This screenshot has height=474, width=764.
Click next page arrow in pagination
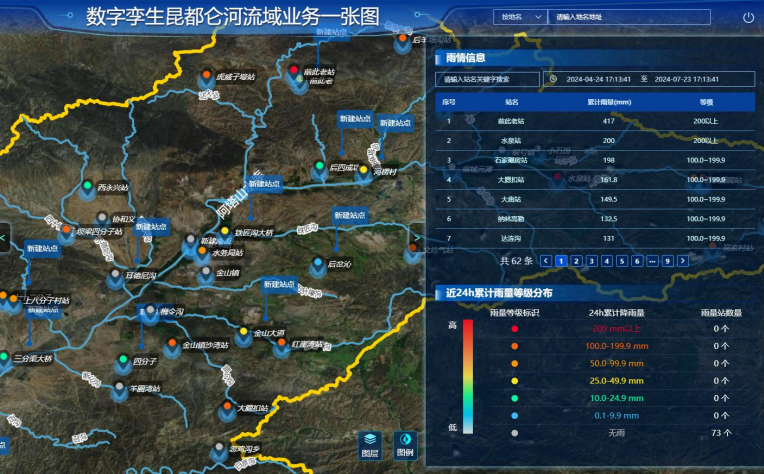[x=683, y=261]
